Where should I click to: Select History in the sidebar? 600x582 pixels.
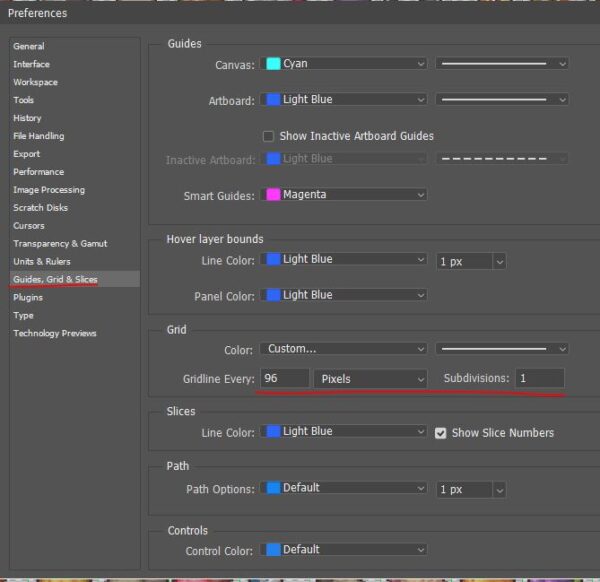point(27,118)
